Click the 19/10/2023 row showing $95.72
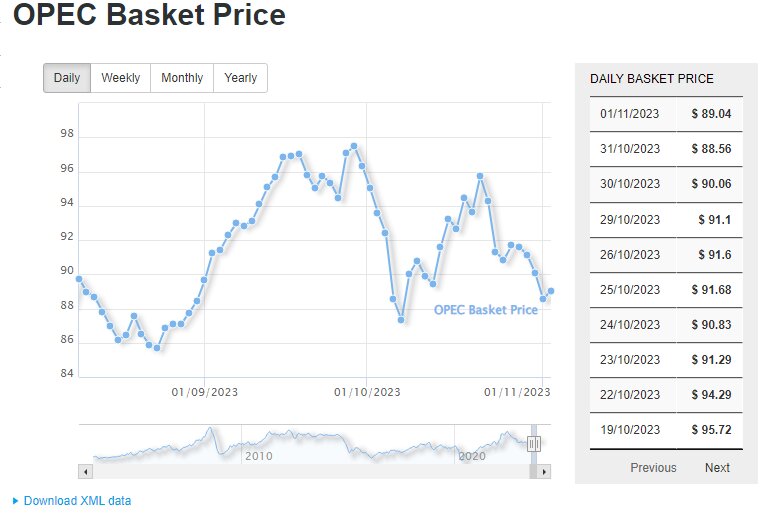771x519 pixels. point(665,430)
